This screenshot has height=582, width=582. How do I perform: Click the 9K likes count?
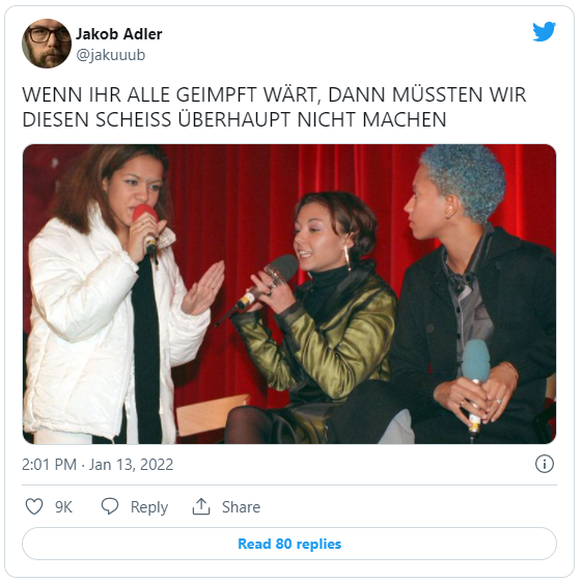63,507
